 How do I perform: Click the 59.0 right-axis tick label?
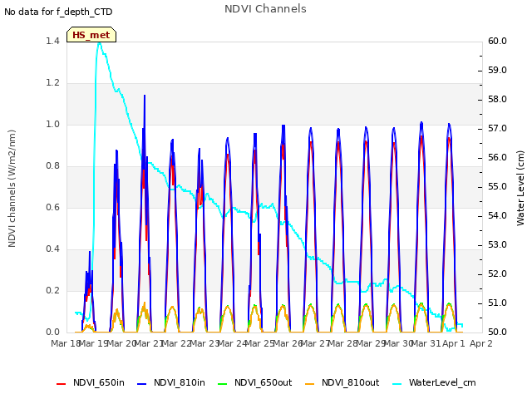point(497,70)
